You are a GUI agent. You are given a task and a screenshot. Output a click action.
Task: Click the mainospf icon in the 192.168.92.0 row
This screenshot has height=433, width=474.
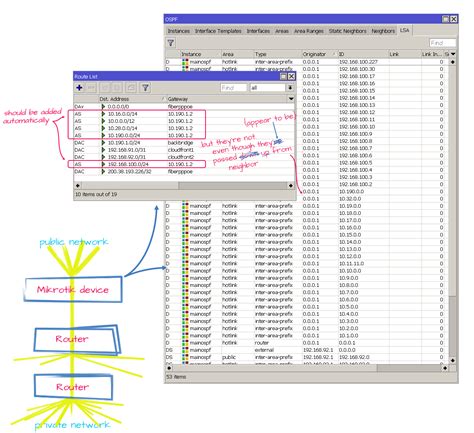pos(185,357)
